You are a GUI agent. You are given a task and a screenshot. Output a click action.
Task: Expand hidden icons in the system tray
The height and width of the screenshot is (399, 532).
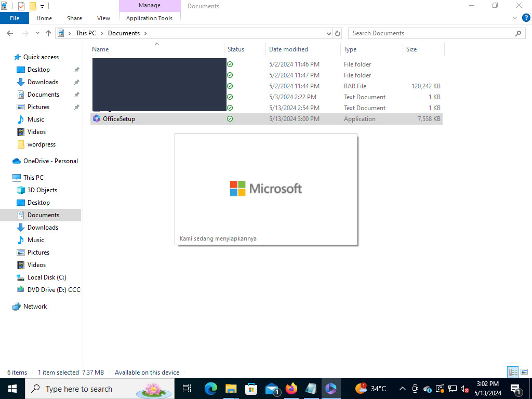[x=403, y=388]
